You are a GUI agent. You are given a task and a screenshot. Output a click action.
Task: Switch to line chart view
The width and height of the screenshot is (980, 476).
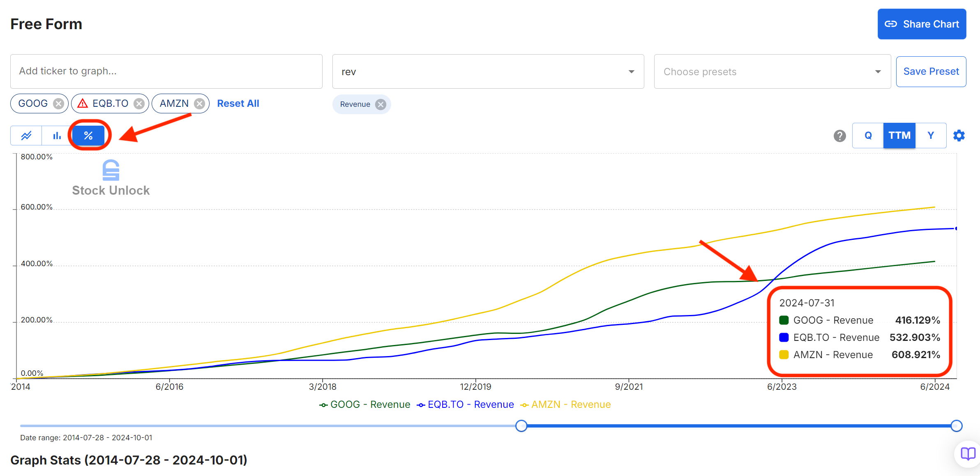pyautogui.click(x=26, y=136)
